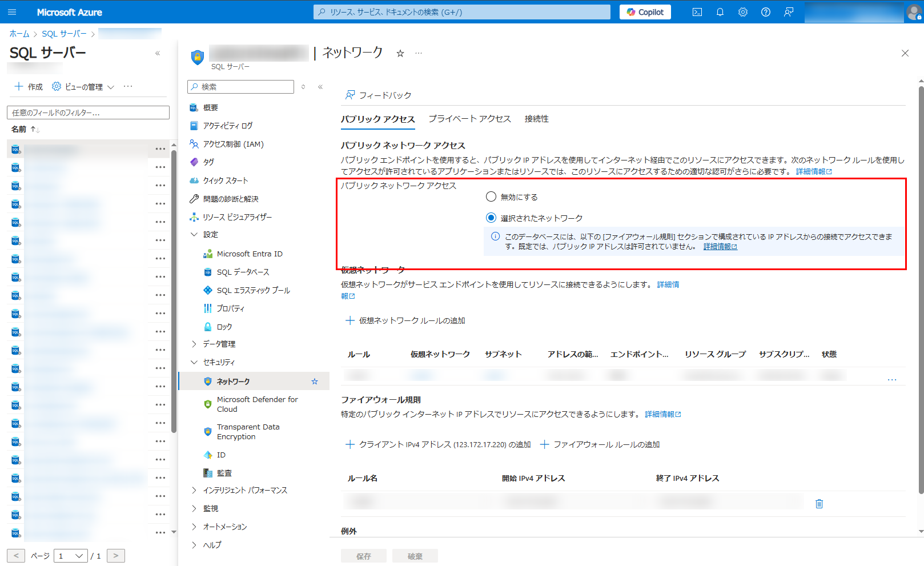
Task: Click the ホーム breadcrumb link
Action: [19, 34]
